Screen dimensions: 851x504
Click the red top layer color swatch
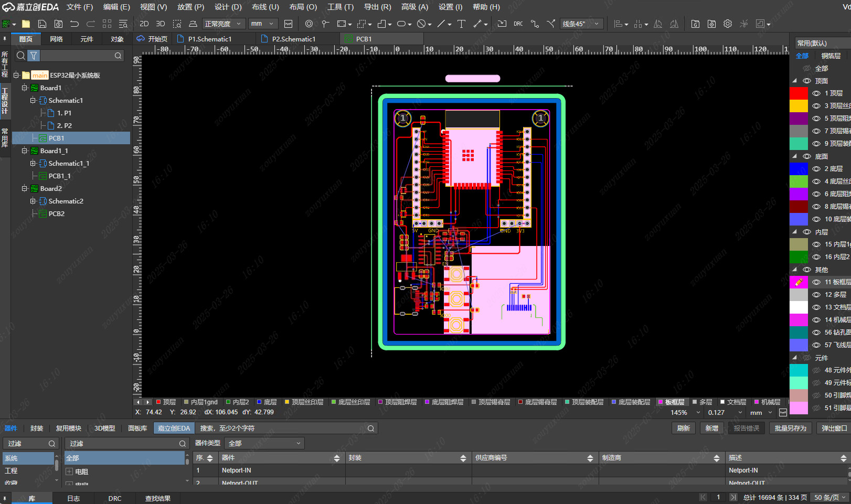pos(799,93)
